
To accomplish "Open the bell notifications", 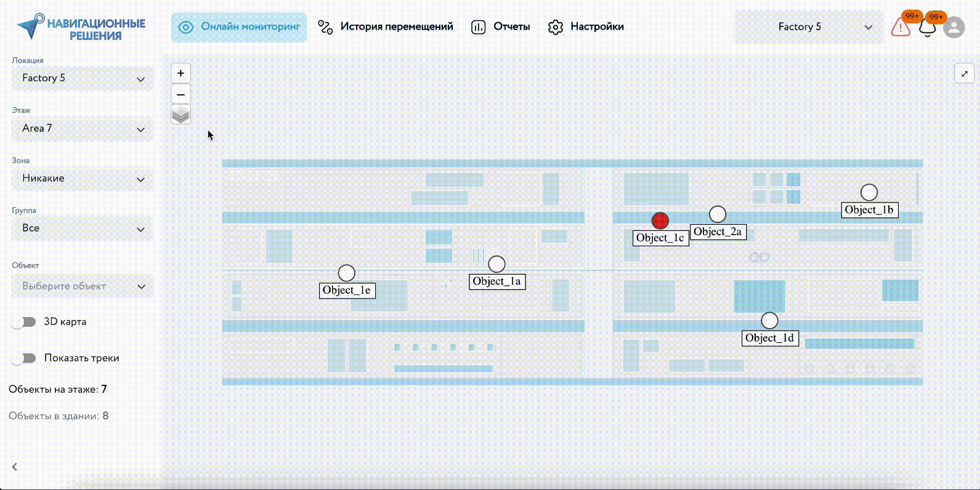I will tap(927, 28).
